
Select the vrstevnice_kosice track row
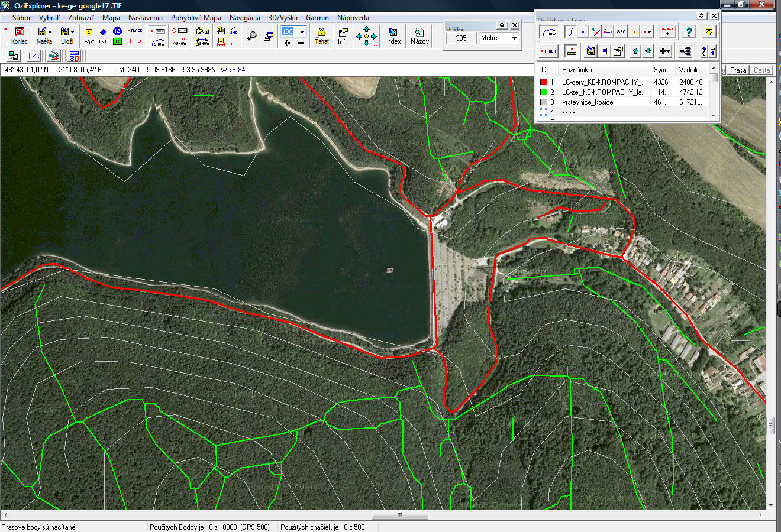[x=587, y=102]
